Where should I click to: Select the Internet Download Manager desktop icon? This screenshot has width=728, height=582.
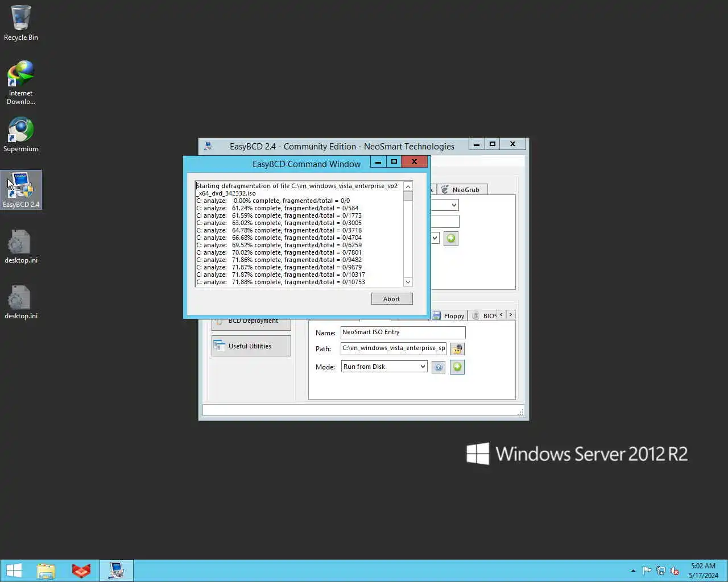tap(21, 83)
